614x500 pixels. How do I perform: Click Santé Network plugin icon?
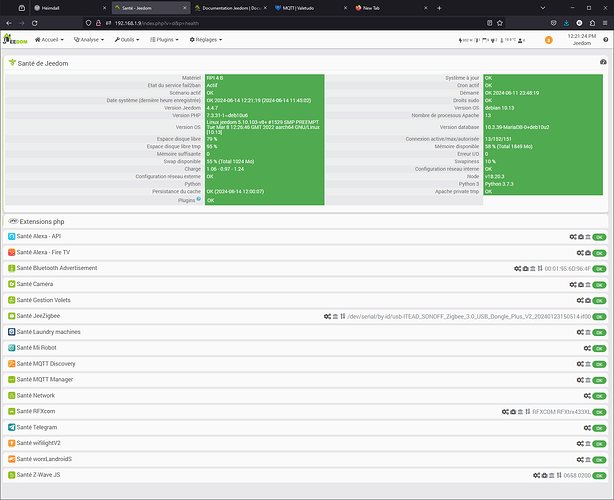pyautogui.click(x=12, y=395)
